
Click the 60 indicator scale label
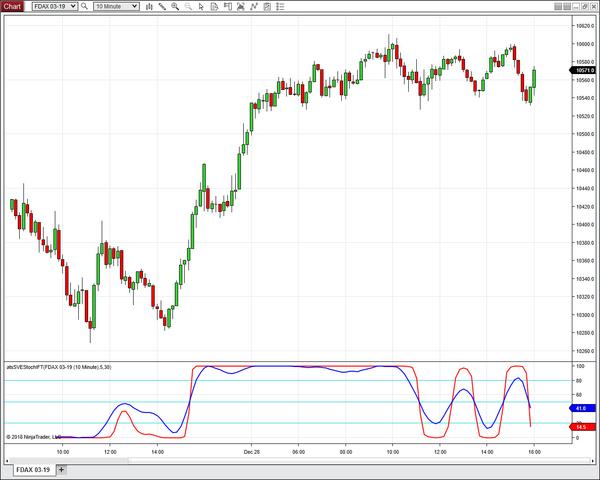point(579,395)
